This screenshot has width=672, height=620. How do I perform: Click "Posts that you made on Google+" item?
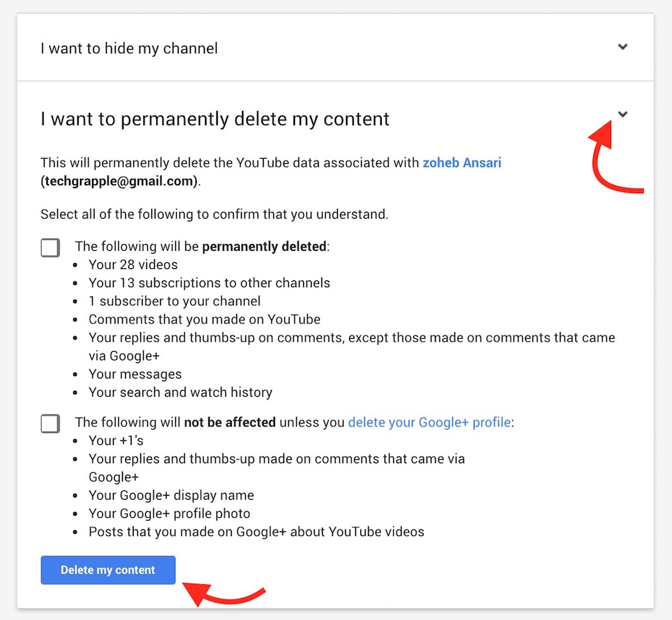(x=256, y=532)
